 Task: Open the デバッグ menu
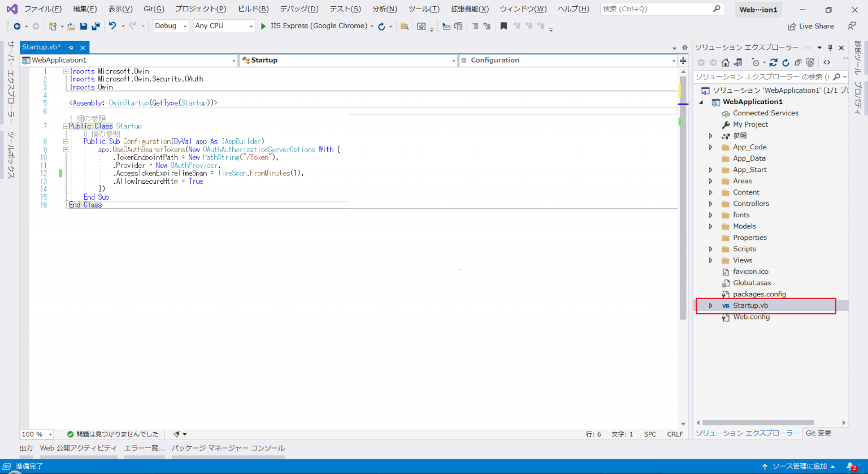click(x=299, y=8)
